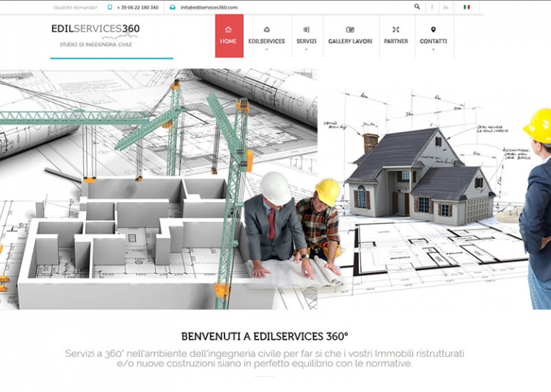This screenshot has width=551, height=392.
Task: Click the Servizi a 360° description paragraph
Action: tap(265, 358)
